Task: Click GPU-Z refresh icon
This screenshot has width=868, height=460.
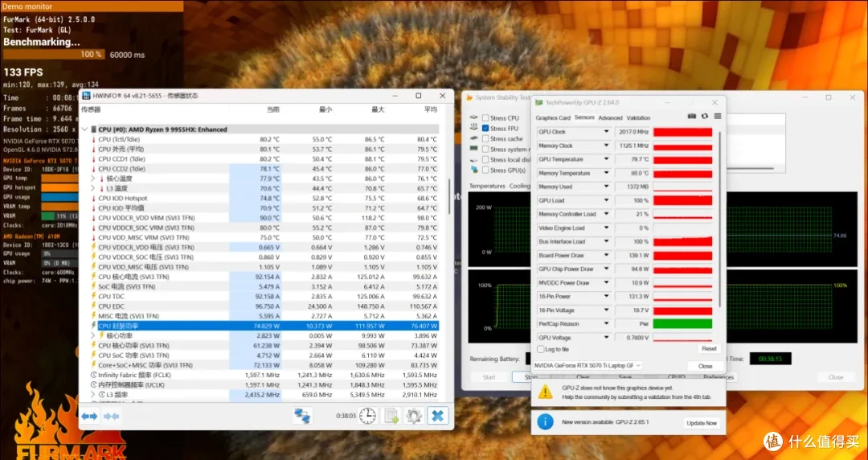Action: pos(704,117)
